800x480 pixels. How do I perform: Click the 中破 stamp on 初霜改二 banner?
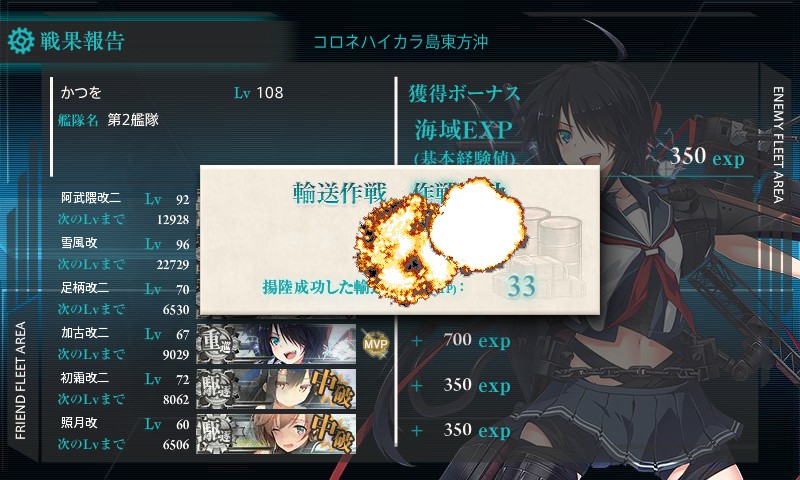coord(333,389)
